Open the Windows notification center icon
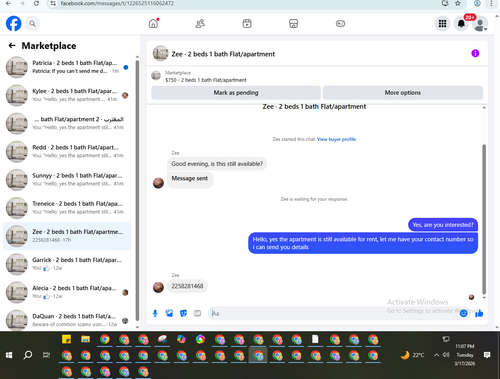 (x=487, y=355)
